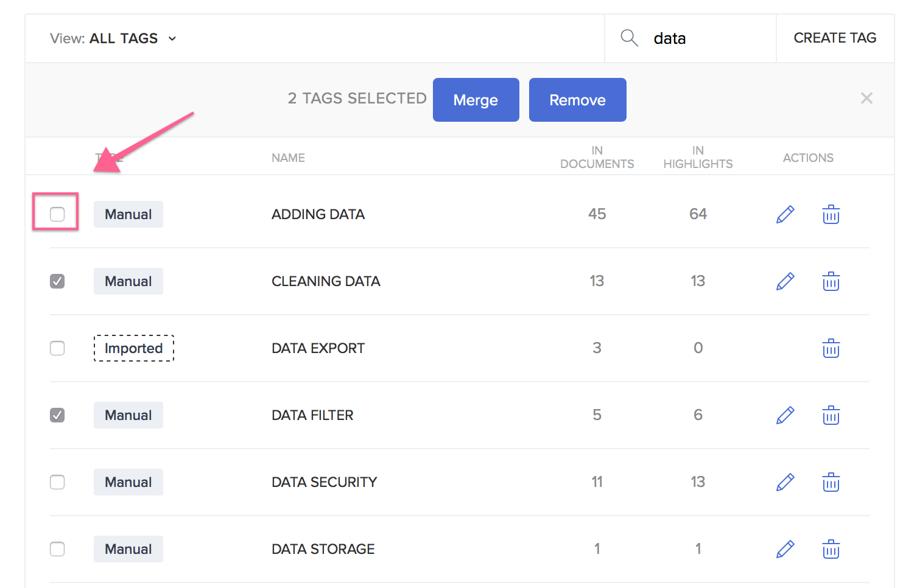Delete the CLEANING DATA tag via trash icon
The width and height of the screenshot is (917, 588).
(x=831, y=281)
